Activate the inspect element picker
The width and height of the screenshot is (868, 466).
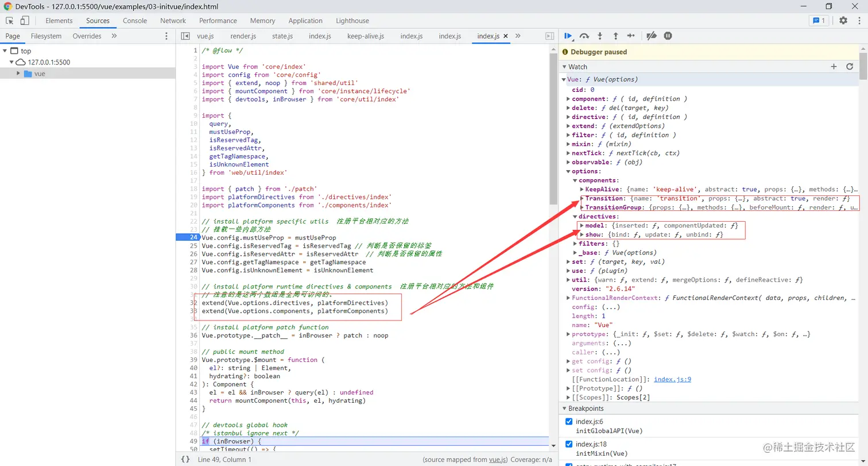pos(10,21)
